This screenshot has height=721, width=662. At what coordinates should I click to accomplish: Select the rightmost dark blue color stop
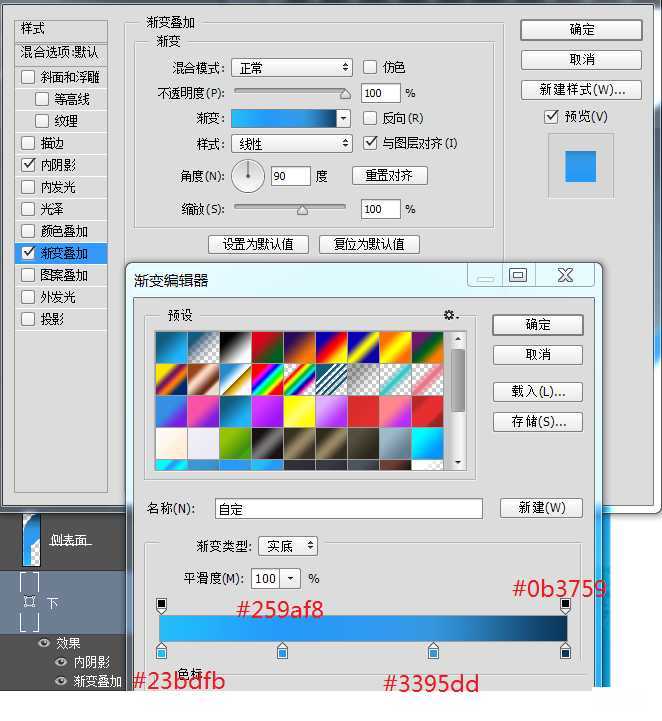pos(565,652)
